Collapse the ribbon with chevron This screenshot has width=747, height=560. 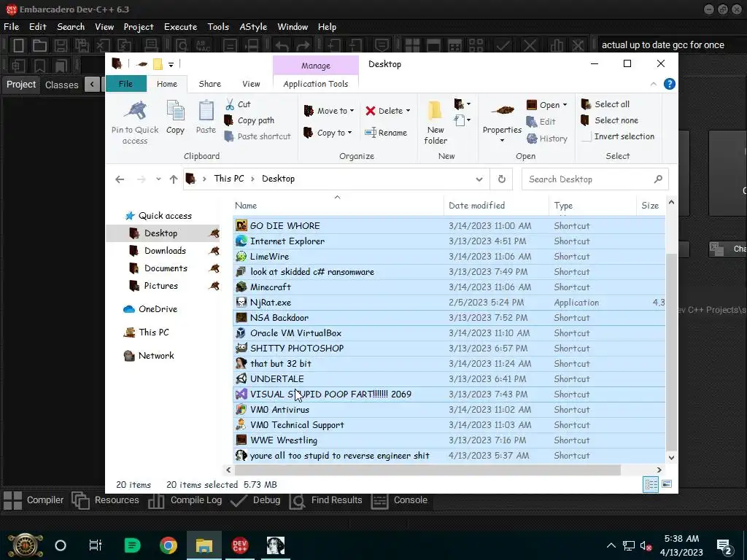[x=653, y=84]
